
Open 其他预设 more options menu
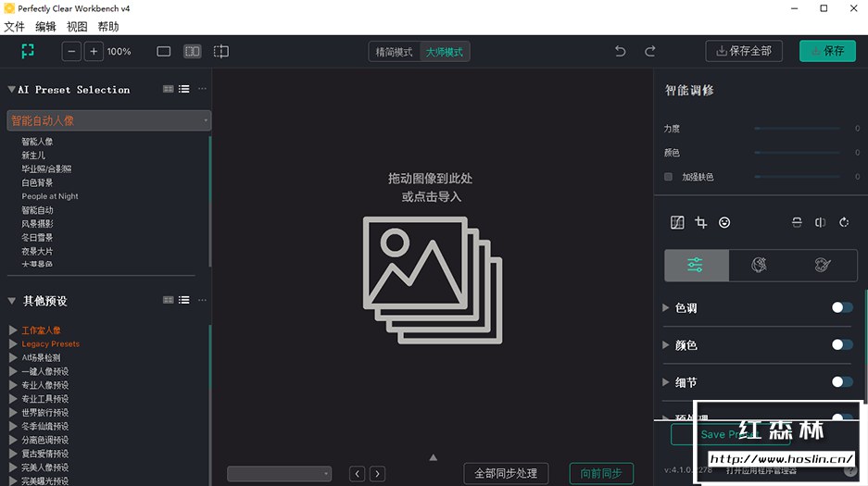(202, 300)
